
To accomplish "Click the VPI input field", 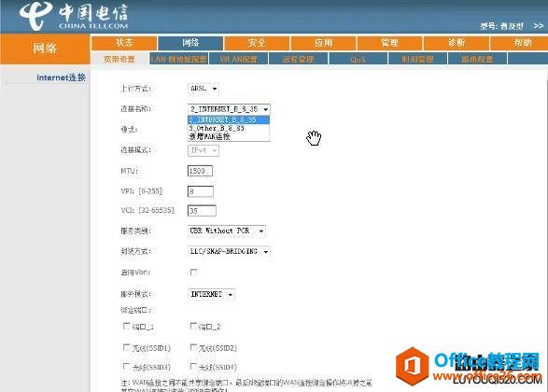I will coord(201,191).
